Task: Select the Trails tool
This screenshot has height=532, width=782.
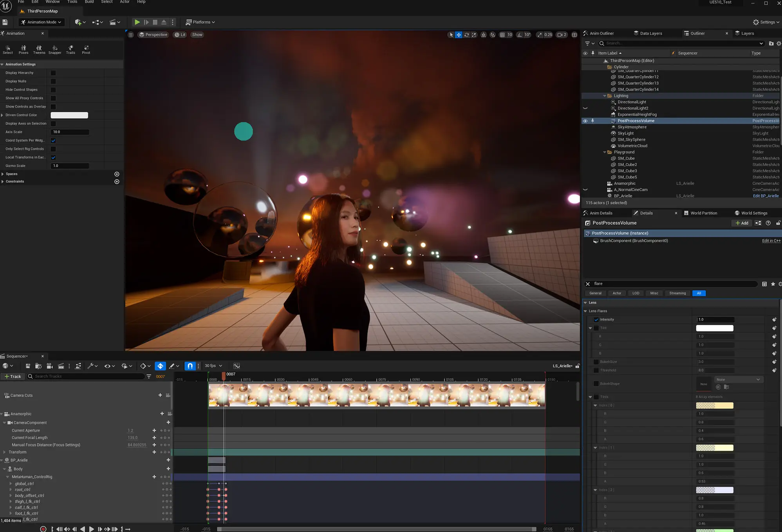Action: pyautogui.click(x=70, y=49)
